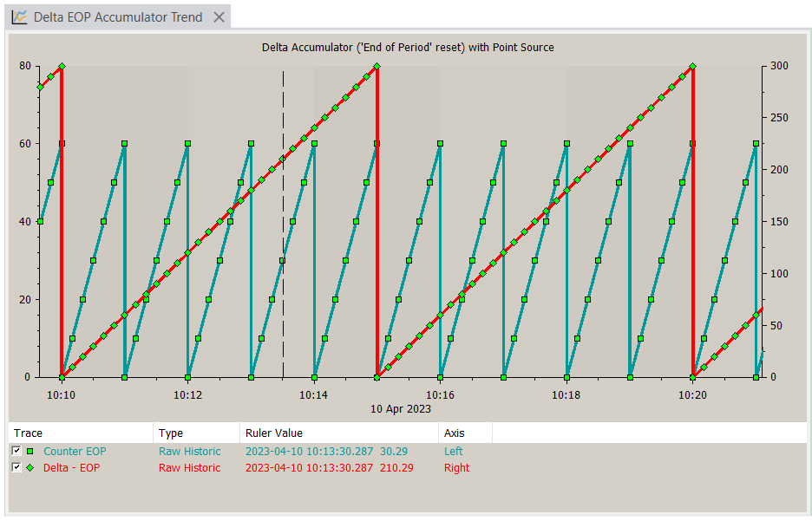Sort by the Type column header
Image resolution: width=812 pixels, height=521 pixels.
coord(171,433)
